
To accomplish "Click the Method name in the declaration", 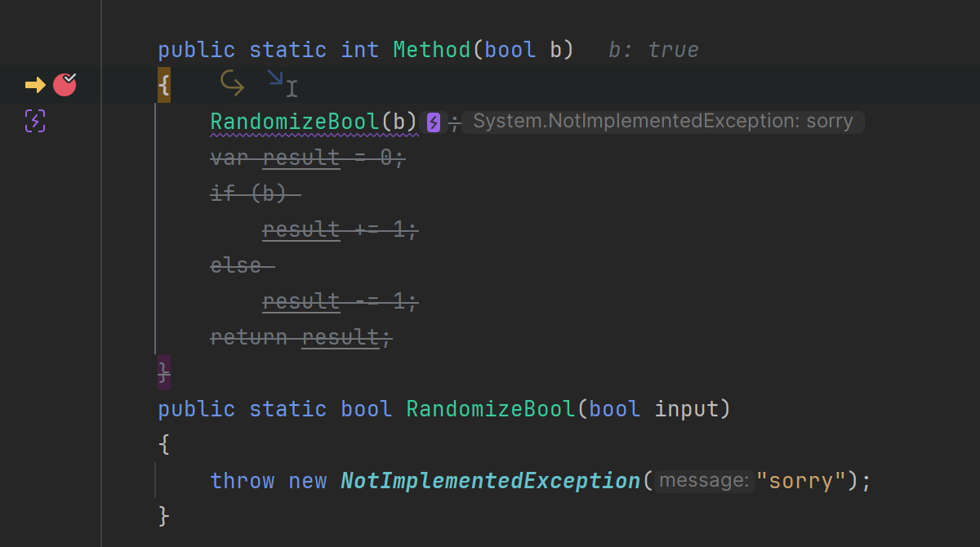I will pos(432,50).
